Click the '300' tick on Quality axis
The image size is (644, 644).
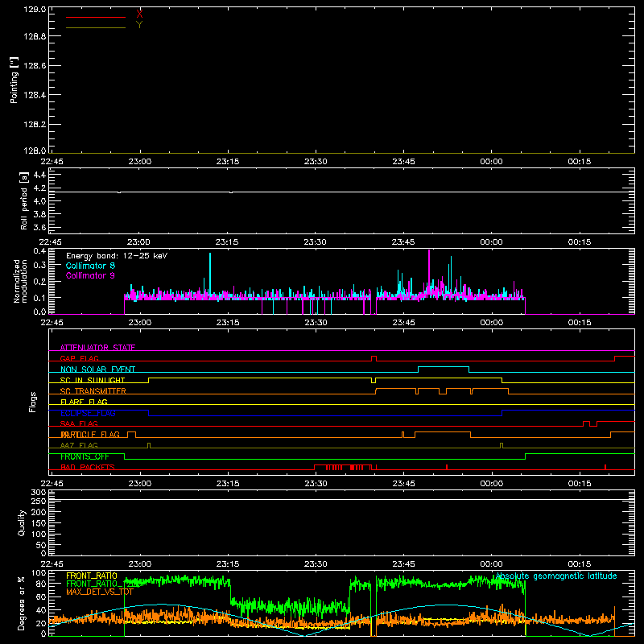39,492
